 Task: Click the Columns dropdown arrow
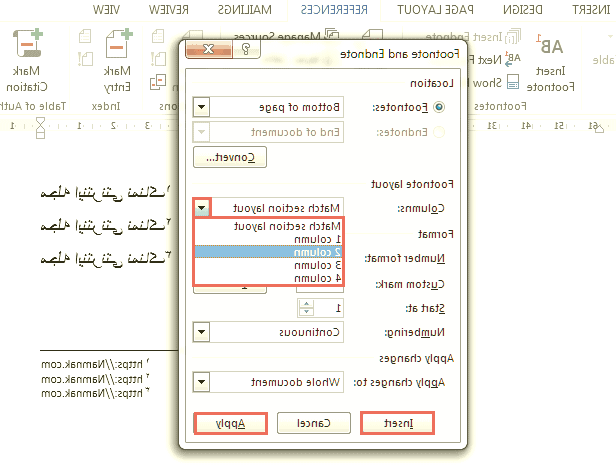(x=202, y=207)
